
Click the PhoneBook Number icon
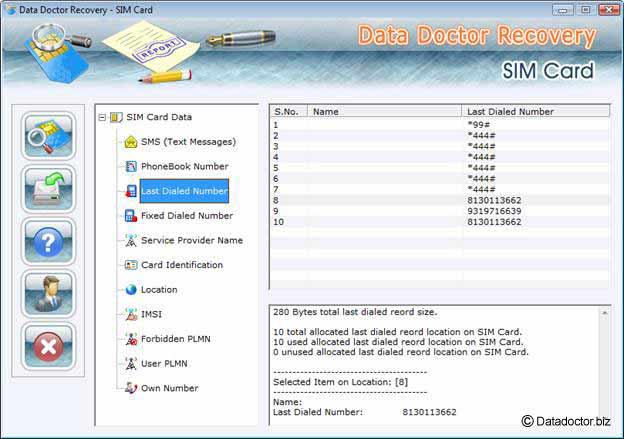tap(131, 166)
